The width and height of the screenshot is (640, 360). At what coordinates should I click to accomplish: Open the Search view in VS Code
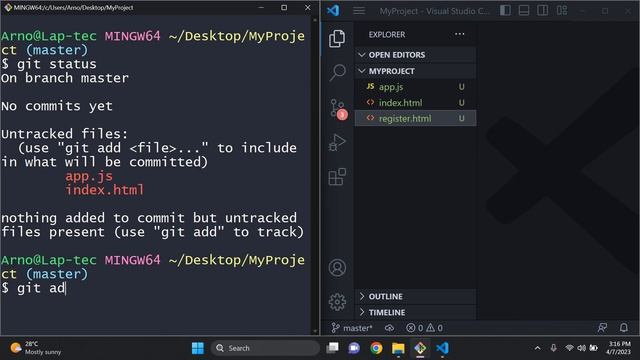337,72
